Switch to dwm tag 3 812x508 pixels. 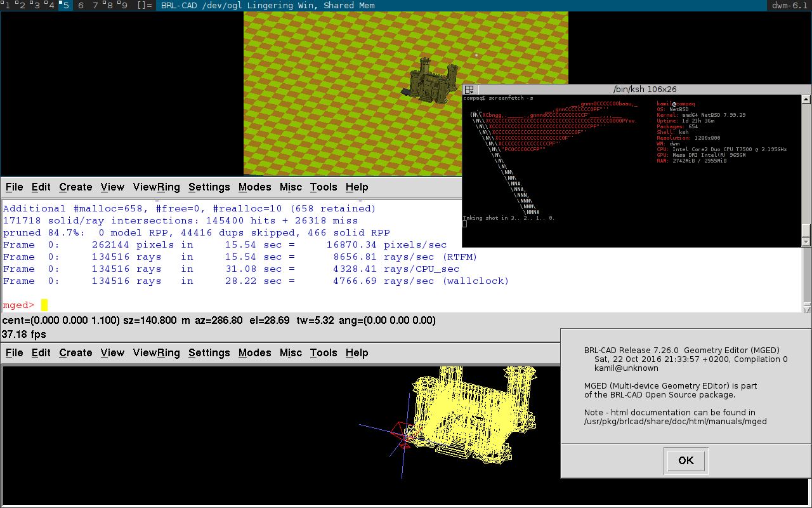[x=36, y=6]
